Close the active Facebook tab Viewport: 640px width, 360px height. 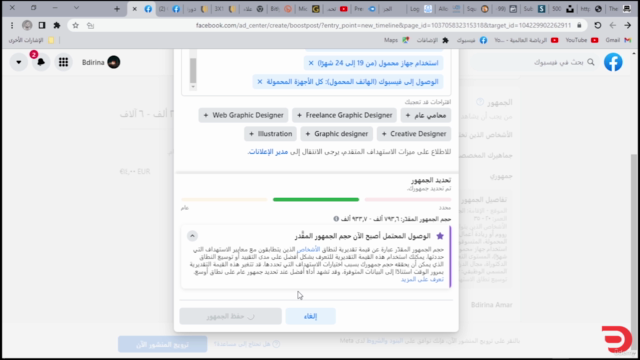click(134, 9)
